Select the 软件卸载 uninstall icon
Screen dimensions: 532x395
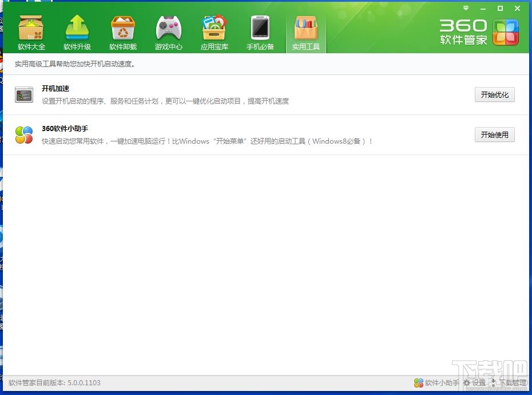point(123,29)
